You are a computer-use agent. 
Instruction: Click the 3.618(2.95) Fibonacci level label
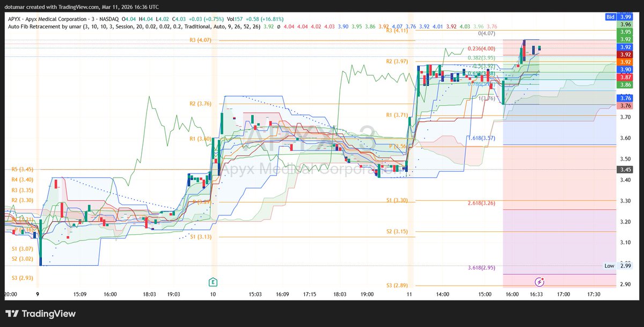pos(481,267)
